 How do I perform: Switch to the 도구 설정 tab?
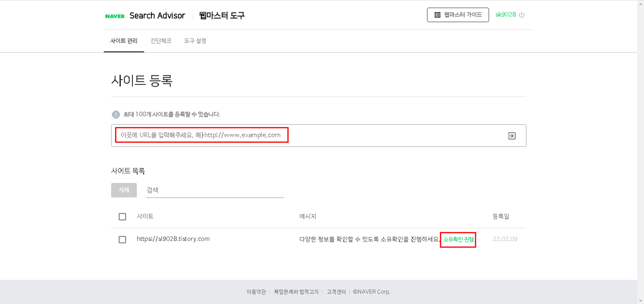tap(195, 41)
